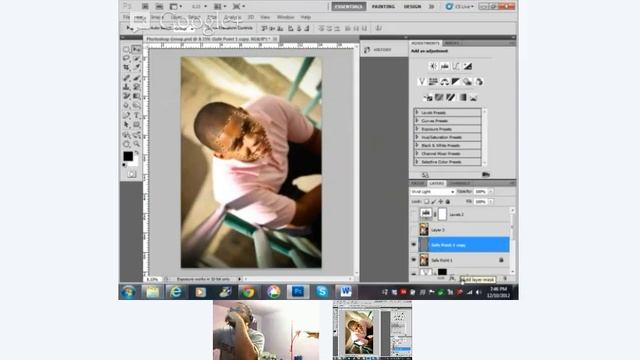Toggle lock image pixels
The height and width of the screenshot is (360, 640).
click(433, 202)
